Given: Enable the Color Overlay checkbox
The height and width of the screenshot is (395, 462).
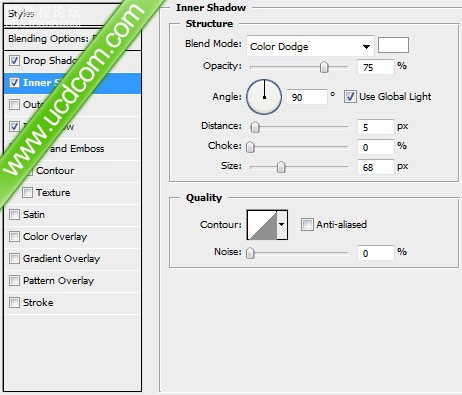Looking at the screenshot, I should (x=14, y=236).
